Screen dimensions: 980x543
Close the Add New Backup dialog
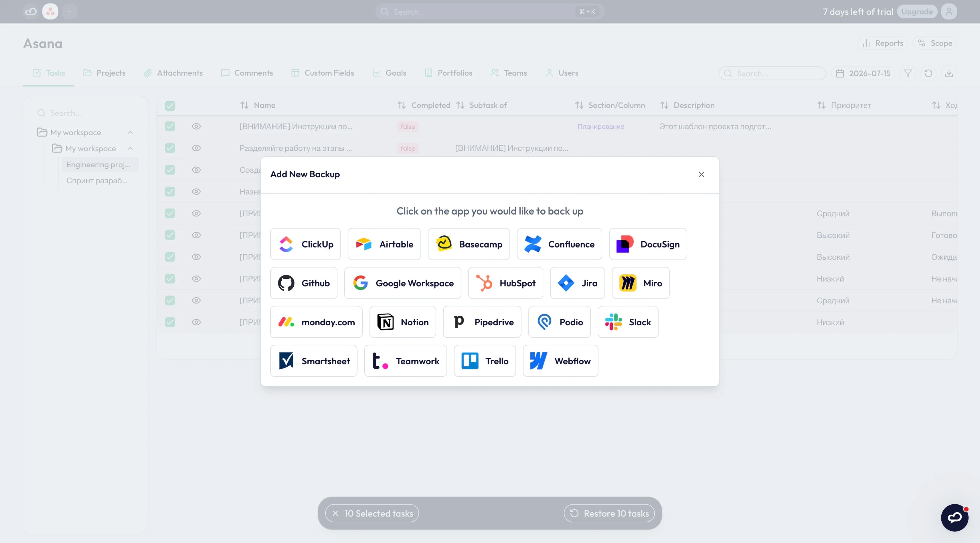[702, 174]
